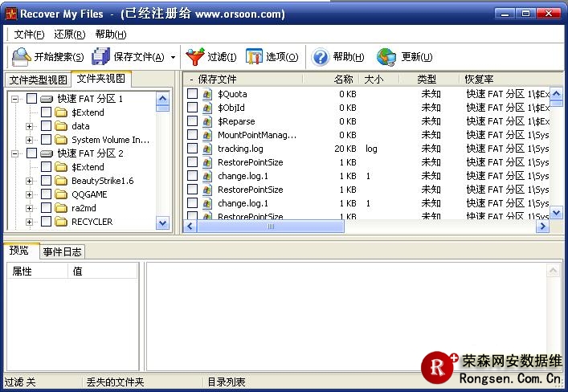Collapse the 快速 FAT 分区 2 tree node
Screen dimensions: 568x392
(x=15, y=153)
